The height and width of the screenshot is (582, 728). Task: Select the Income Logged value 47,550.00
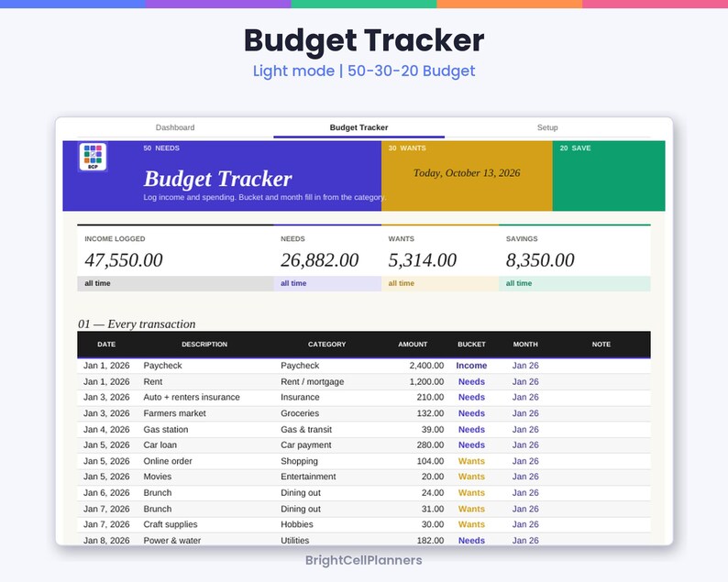[124, 260]
